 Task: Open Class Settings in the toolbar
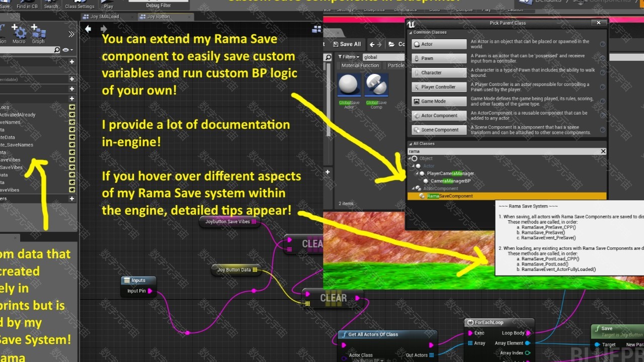click(79, 5)
